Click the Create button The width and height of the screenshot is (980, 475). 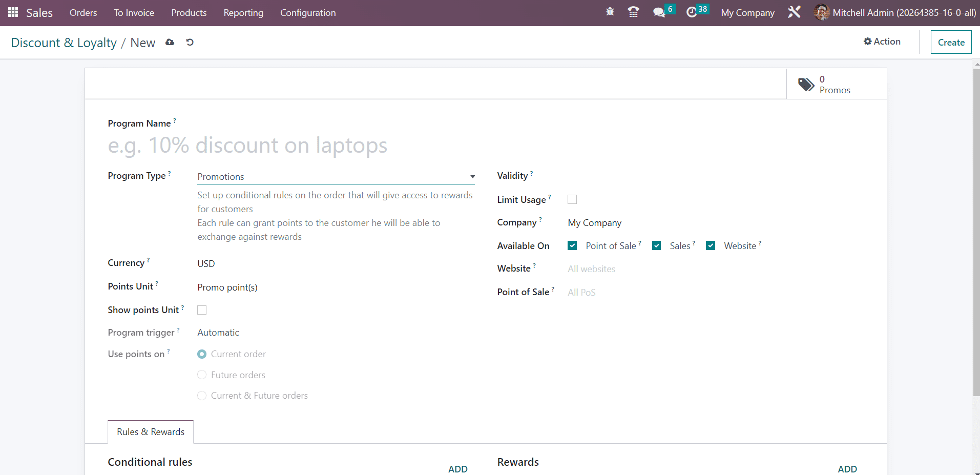[x=951, y=43]
